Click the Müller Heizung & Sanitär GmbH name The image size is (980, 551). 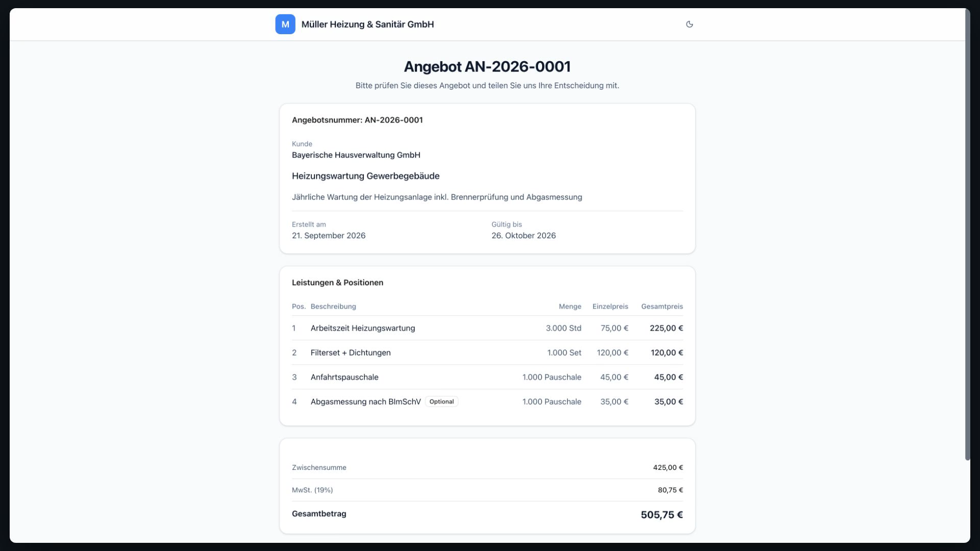tap(367, 24)
